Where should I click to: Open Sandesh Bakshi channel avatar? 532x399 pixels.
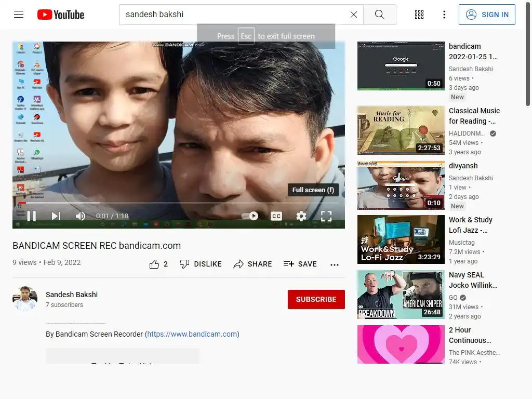[25, 299]
